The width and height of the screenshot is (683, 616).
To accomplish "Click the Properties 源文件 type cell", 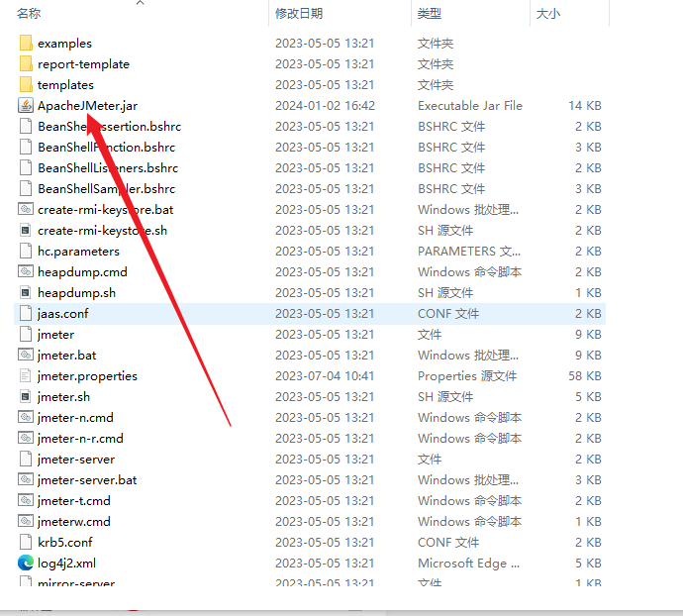I will [x=467, y=376].
